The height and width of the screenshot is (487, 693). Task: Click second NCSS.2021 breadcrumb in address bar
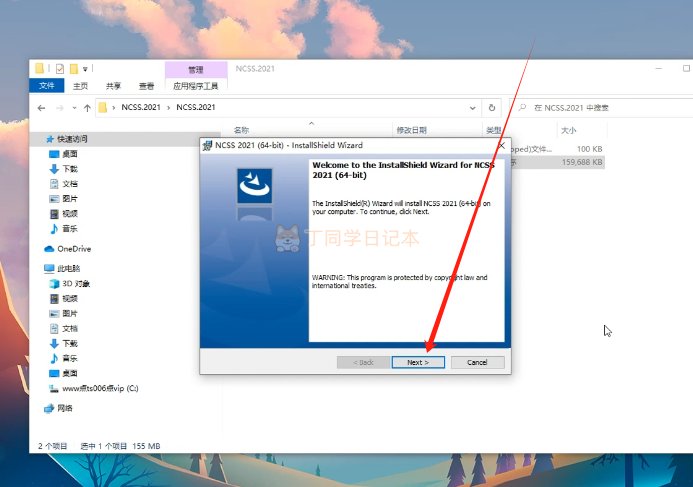pos(196,107)
